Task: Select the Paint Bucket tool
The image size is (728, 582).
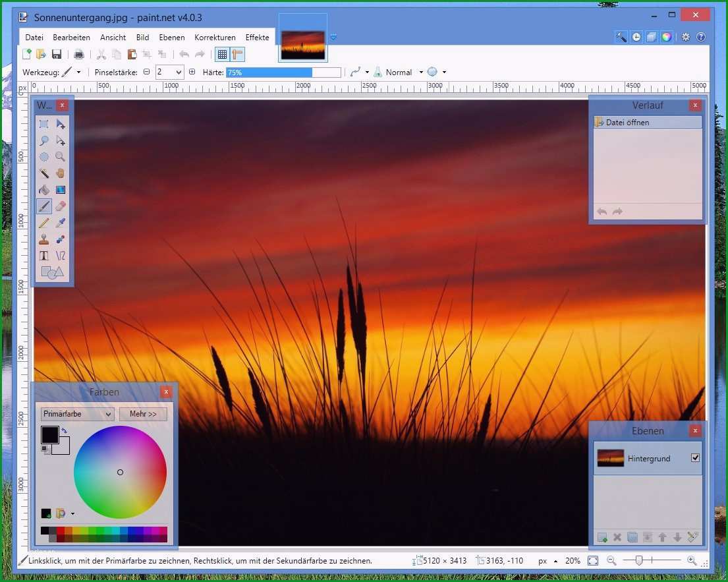Action: tap(44, 190)
